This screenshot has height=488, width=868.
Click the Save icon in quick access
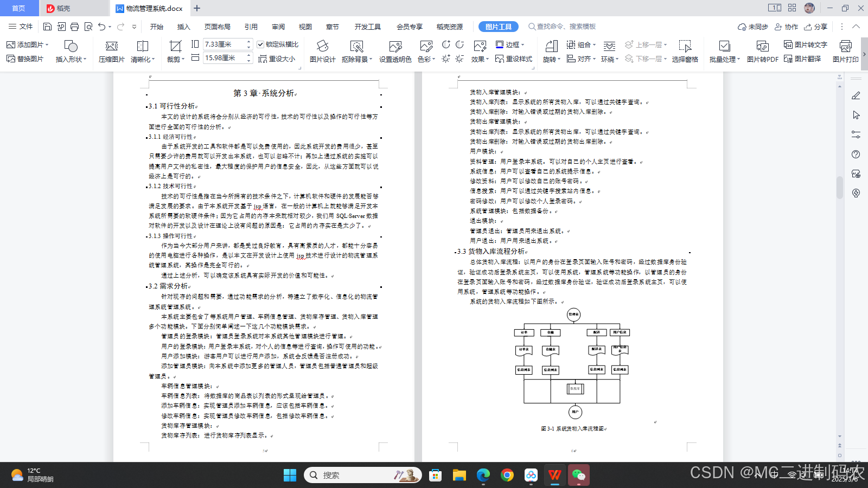tap(47, 27)
